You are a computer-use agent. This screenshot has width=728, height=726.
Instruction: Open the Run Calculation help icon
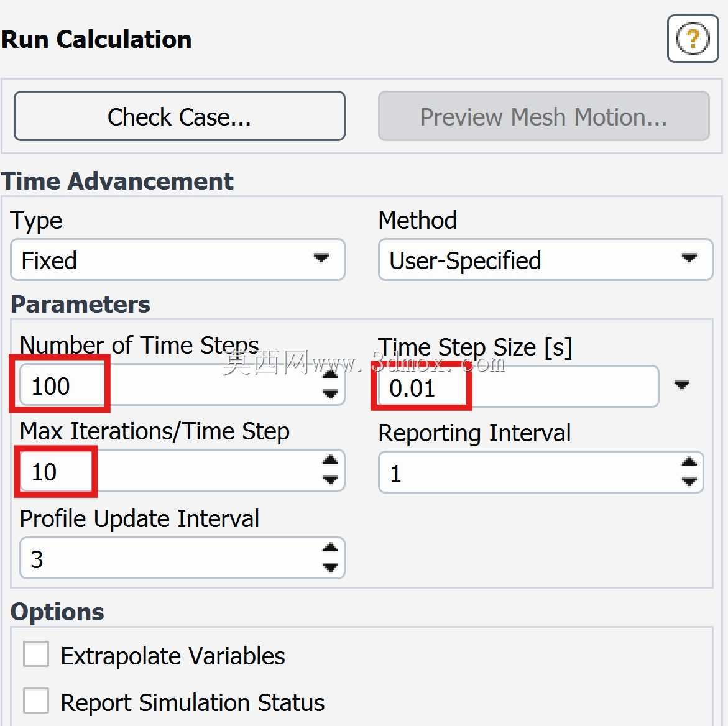pyautogui.click(x=693, y=39)
